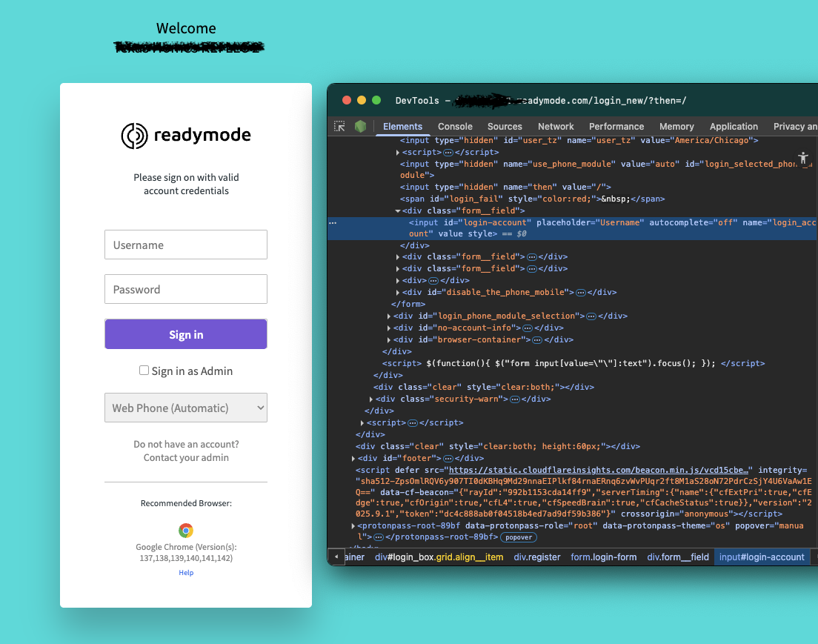818x644 pixels.
Task: Click the popover badge on protonpass-root element
Action: pyautogui.click(x=519, y=537)
